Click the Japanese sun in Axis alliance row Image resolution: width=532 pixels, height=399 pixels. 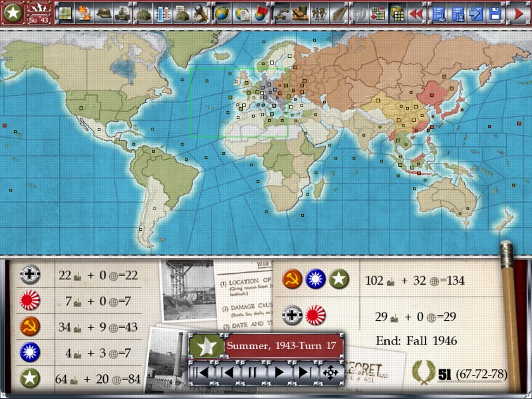click(315, 315)
